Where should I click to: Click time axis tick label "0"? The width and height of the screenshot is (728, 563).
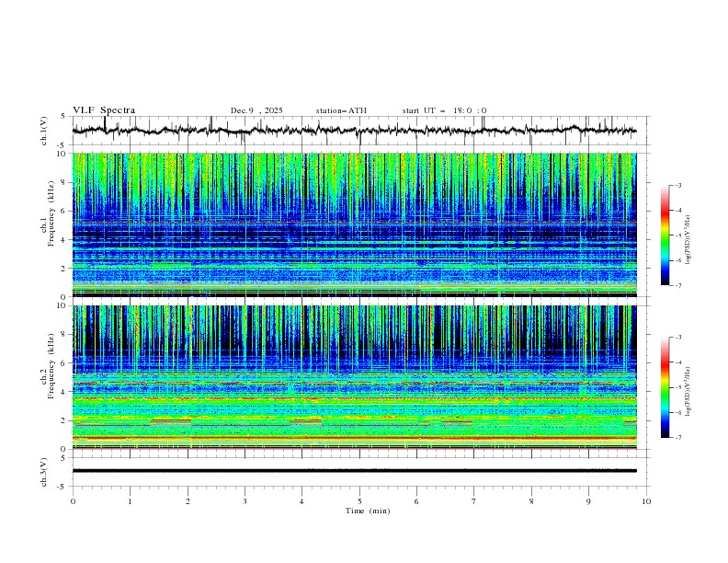click(73, 501)
